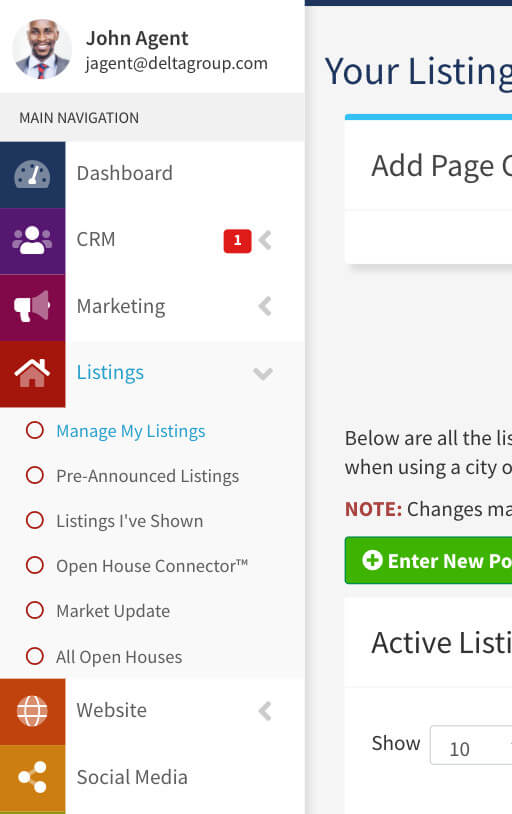Click the John Agent name text
The width and height of the screenshot is (512, 814).
tap(137, 38)
